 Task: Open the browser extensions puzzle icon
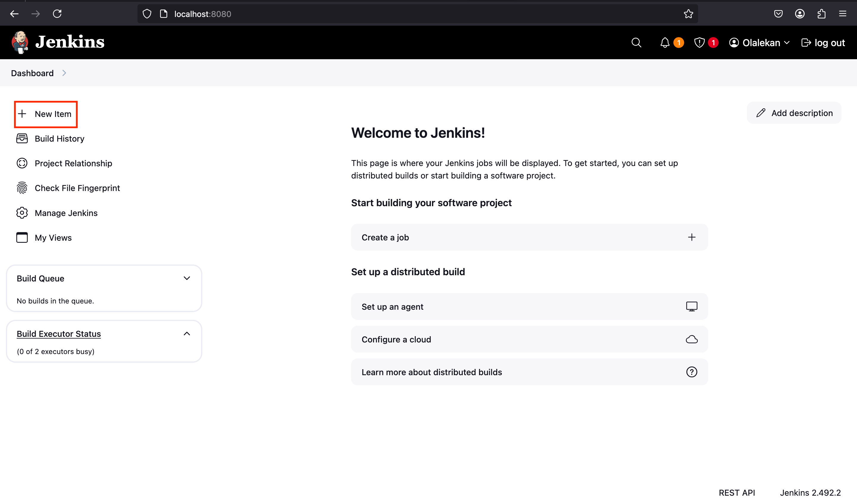click(821, 14)
